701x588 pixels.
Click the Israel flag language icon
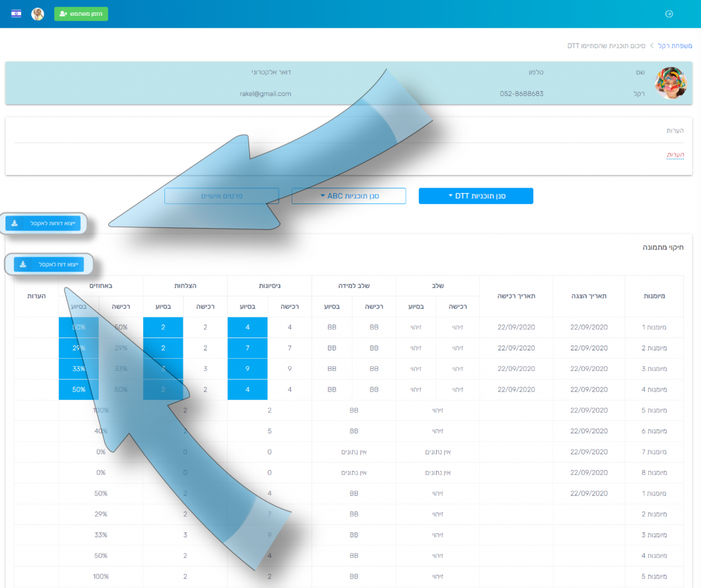coord(16,14)
